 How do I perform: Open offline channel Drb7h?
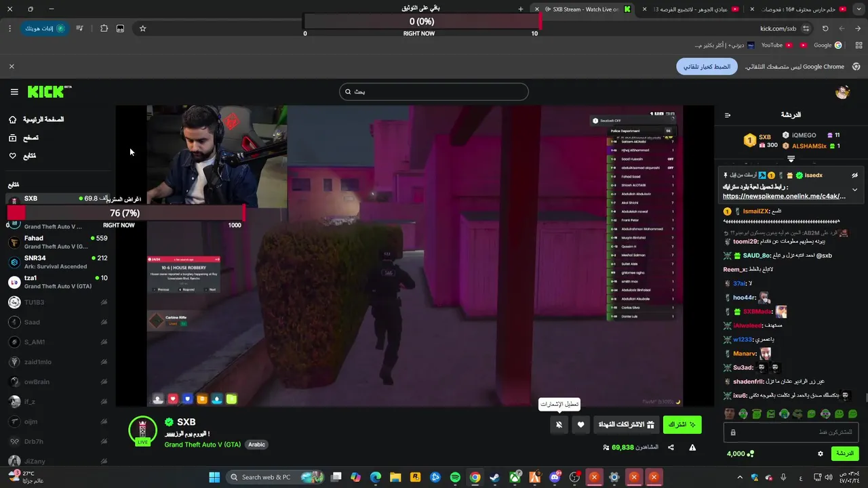[x=58, y=441]
